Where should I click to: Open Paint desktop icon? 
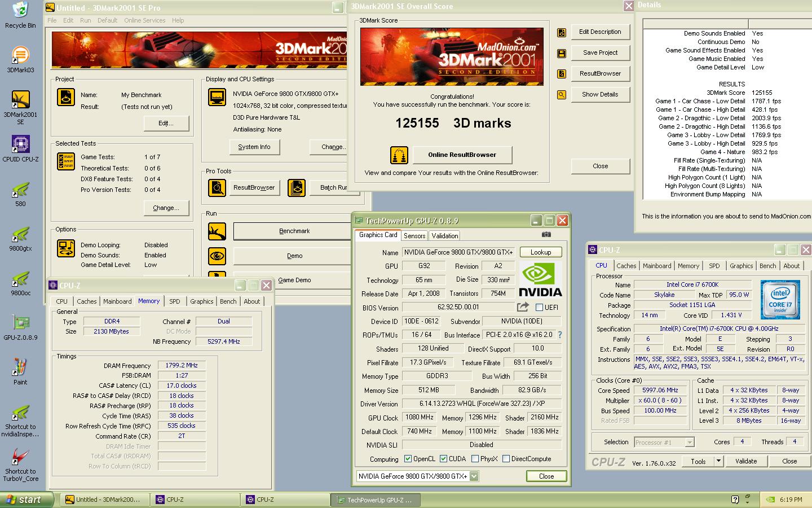(x=20, y=367)
